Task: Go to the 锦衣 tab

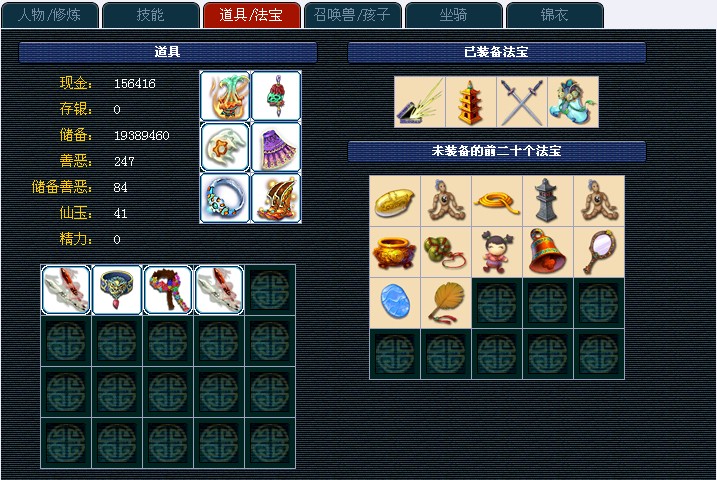Action: [x=555, y=15]
